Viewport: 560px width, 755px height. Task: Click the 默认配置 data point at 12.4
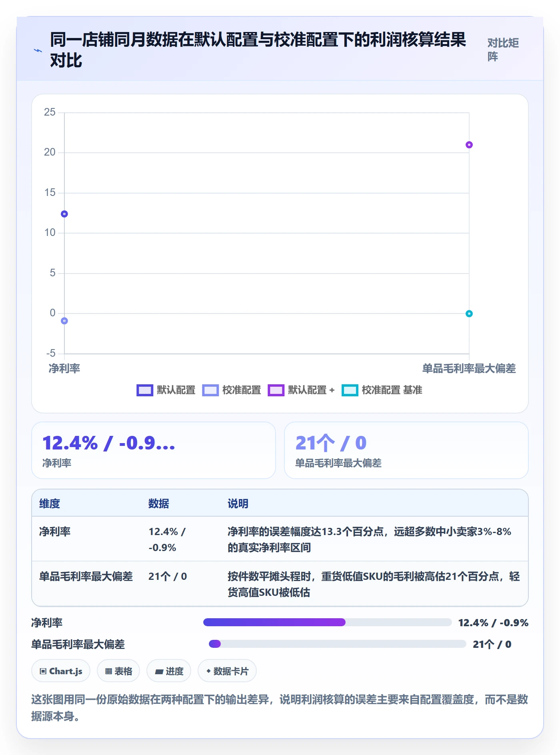coord(64,214)
